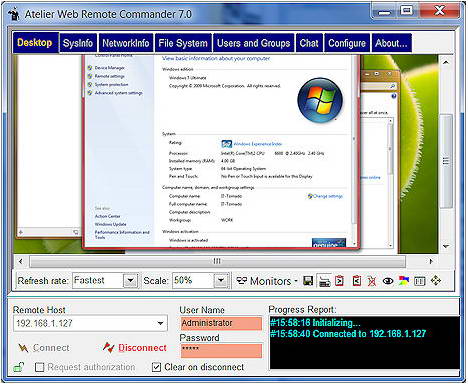Click the Scale 50% value box

193,281
